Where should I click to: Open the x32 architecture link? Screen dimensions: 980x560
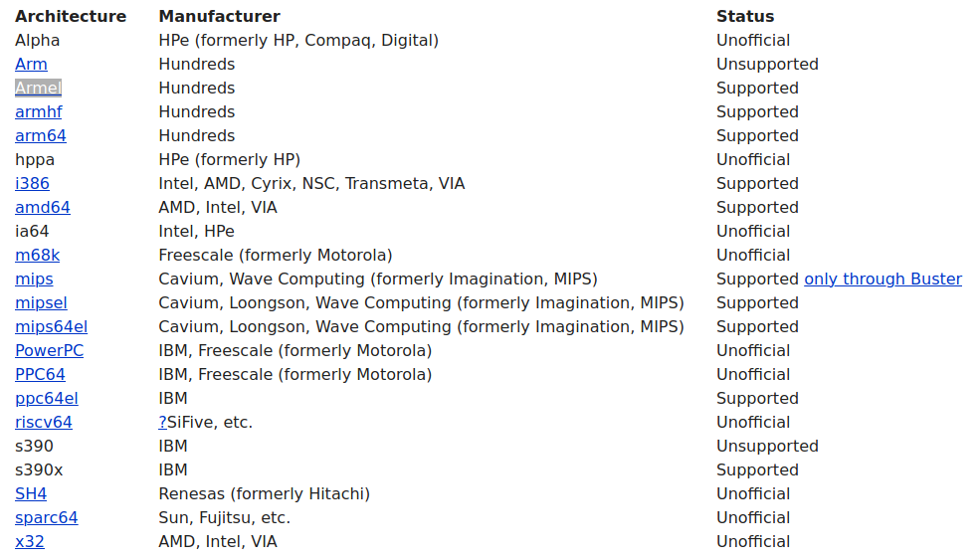point(30,542)
